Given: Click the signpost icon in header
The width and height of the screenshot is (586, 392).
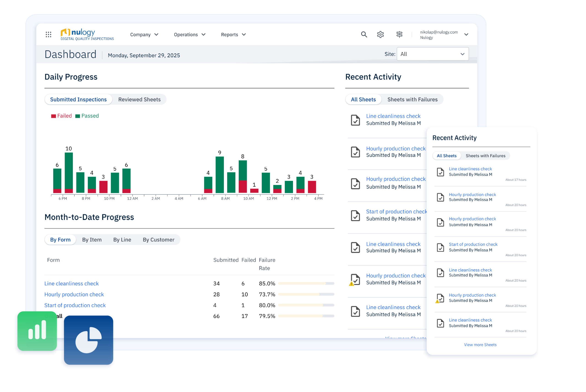Looking at the screenshot, I should tap(399, 35).
